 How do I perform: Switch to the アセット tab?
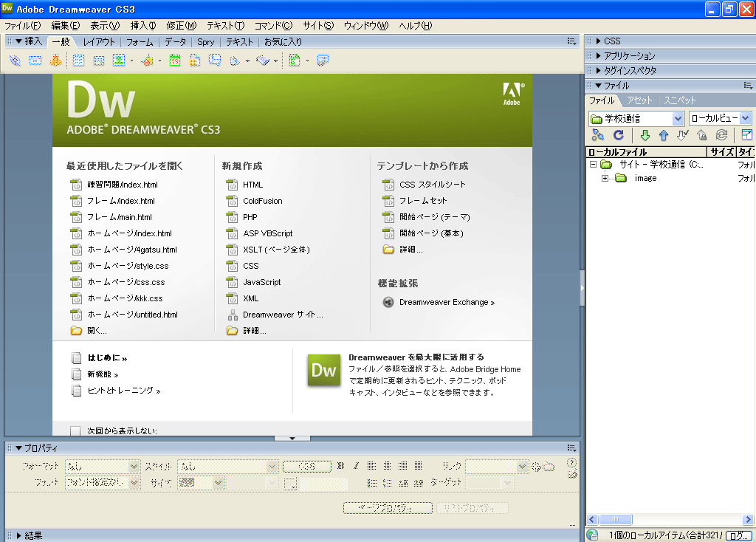639,100
